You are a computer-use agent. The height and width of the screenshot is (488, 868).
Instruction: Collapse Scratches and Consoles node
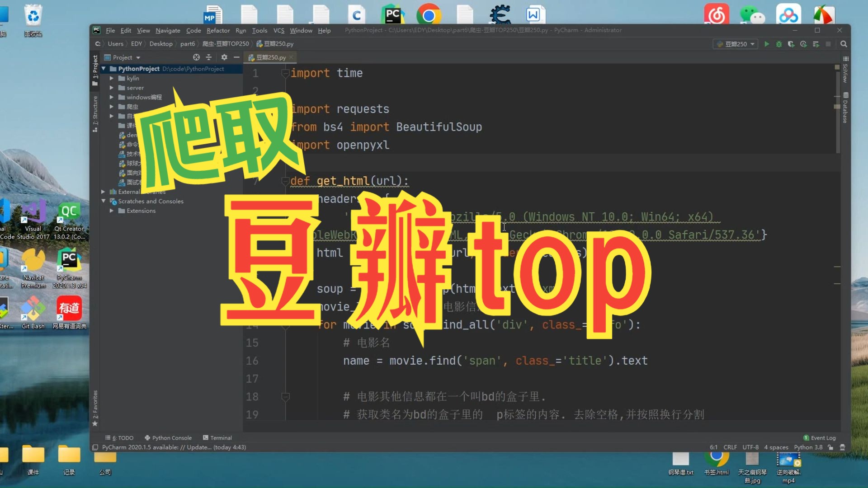104,201
